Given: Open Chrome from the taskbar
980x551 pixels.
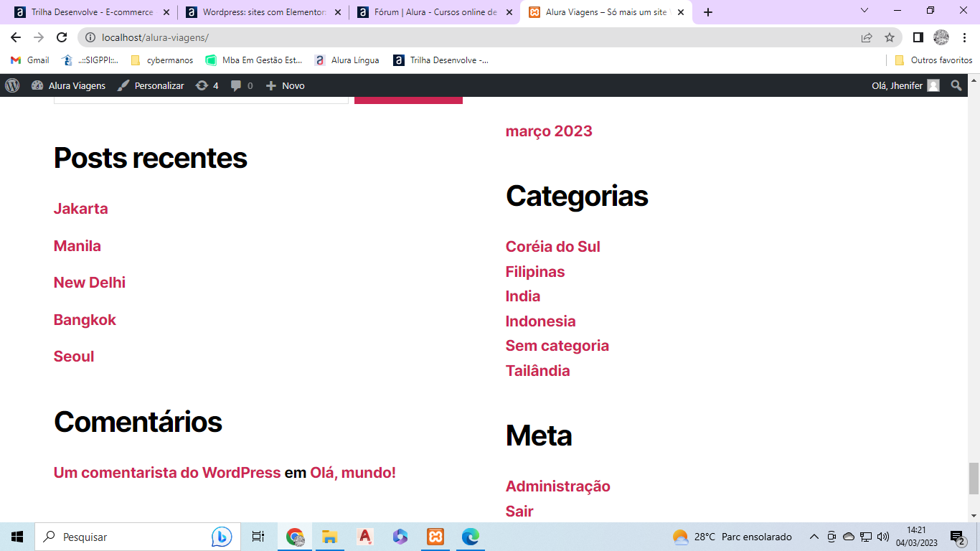Looking at the screenshot, I should tap(295, 537).
